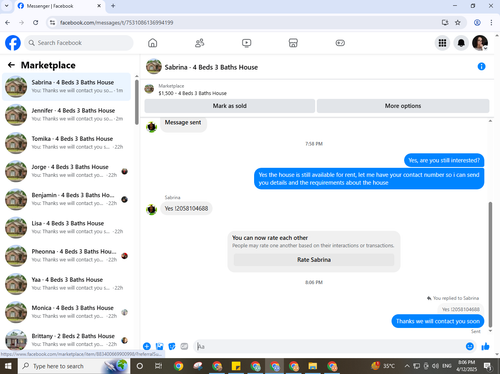Reload the page in the browser

coord(35,23)
